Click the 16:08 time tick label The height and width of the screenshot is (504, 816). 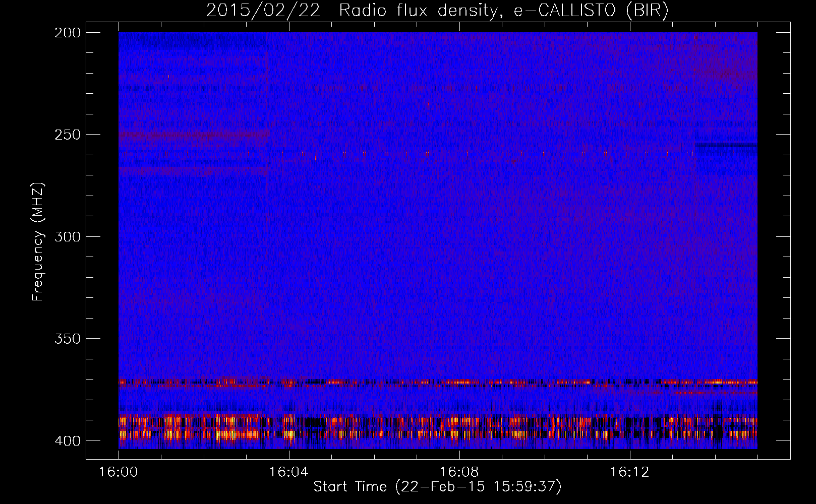(x=459, y=472)
